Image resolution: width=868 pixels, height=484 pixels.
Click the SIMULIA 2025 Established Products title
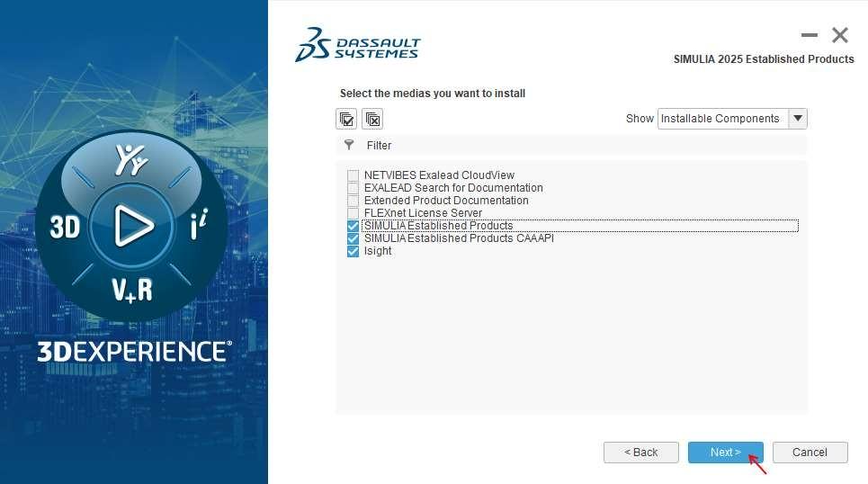pos(764,59)
